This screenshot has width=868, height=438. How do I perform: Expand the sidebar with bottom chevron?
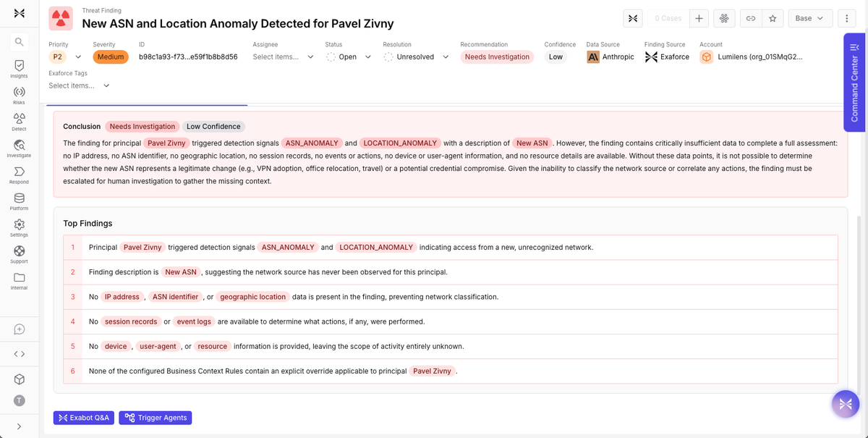tap(19, 426)
